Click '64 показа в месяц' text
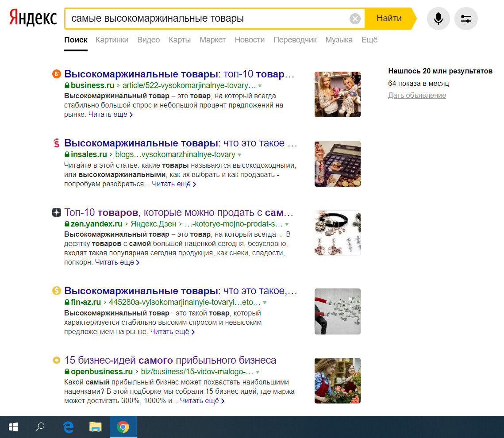Screen dimensions: 504x438 pos(419,84)
